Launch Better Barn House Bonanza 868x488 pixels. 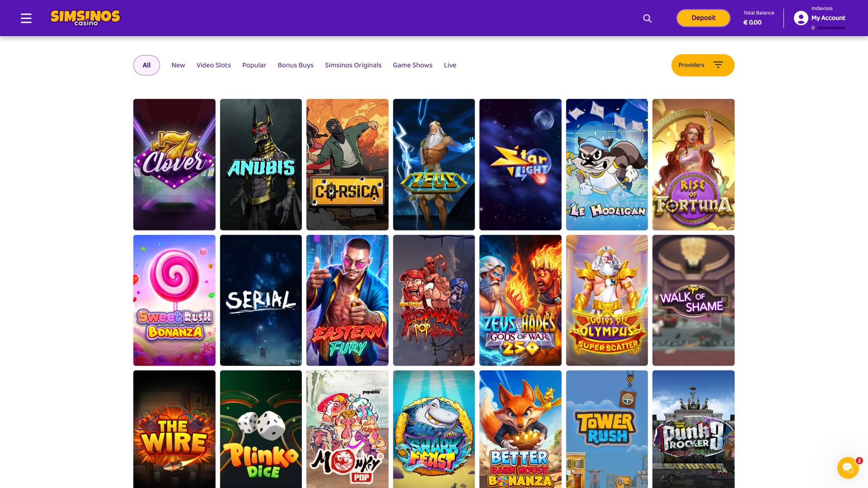[520, 429]
